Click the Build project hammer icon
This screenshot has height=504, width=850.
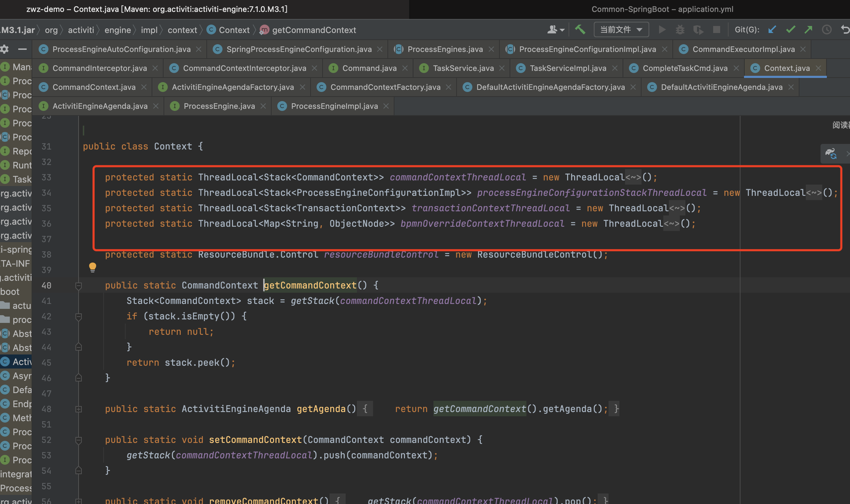580,29
